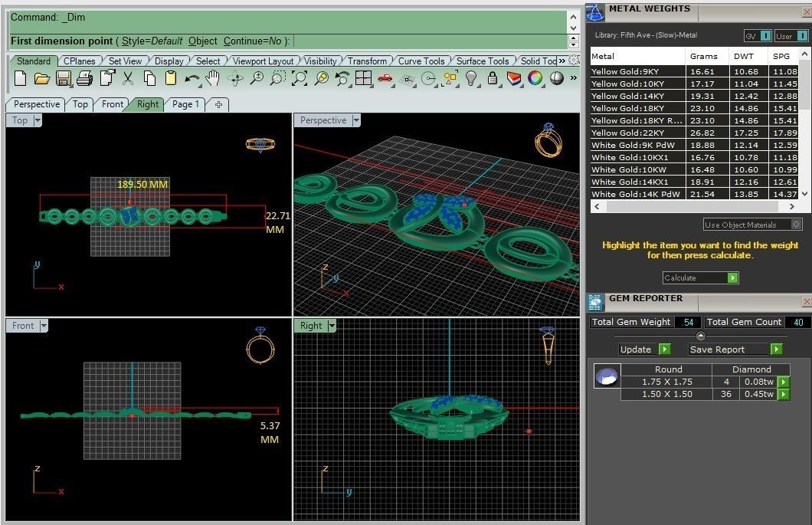
Task: Set CPlane origin icon
Action: pos(407,80)
